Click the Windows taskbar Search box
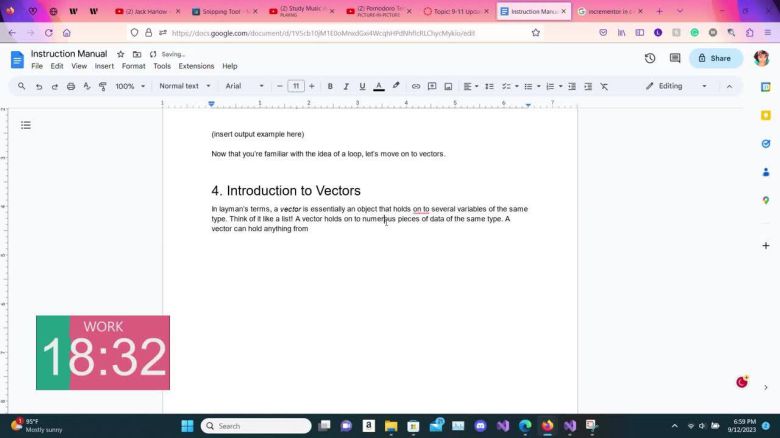780x438 pixels. pyautogui.click(x=256, y=426)
